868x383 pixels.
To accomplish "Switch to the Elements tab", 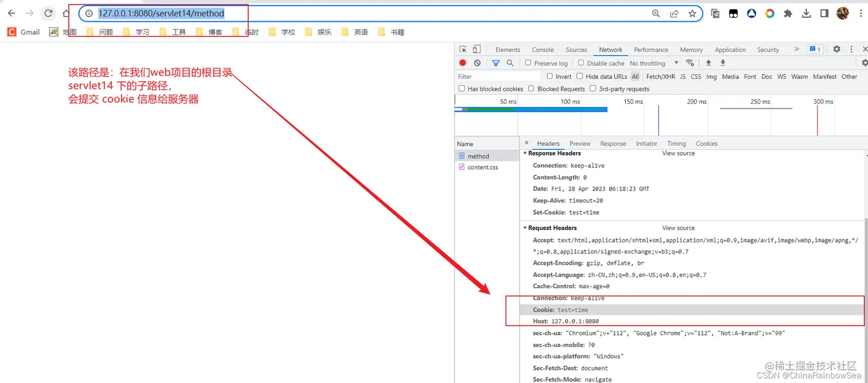I will click(507, 50).
